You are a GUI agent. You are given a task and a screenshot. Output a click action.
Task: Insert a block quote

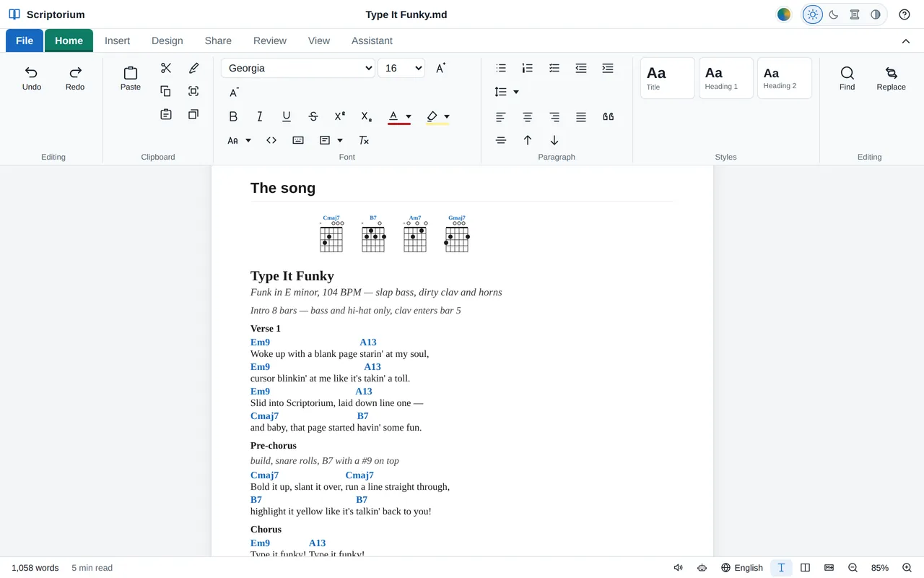(608, 116)
